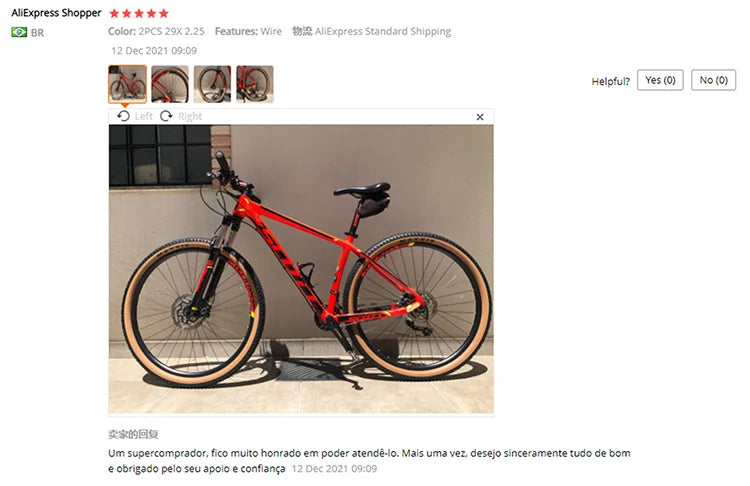
Task: Click the fifth red rating star
Action: 164,13
